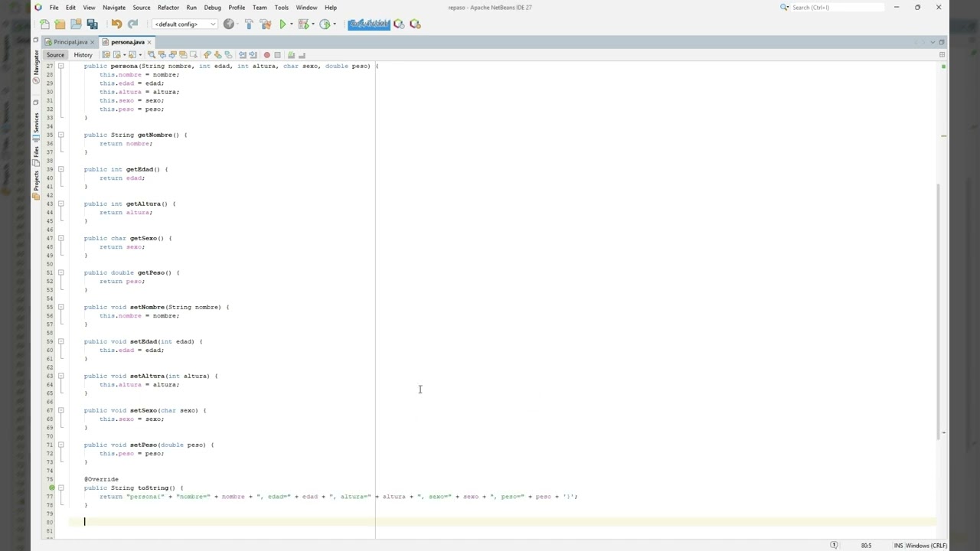Click the Save All icon
The height and width of the screenshot is (551, 980).
coord(92,24)
